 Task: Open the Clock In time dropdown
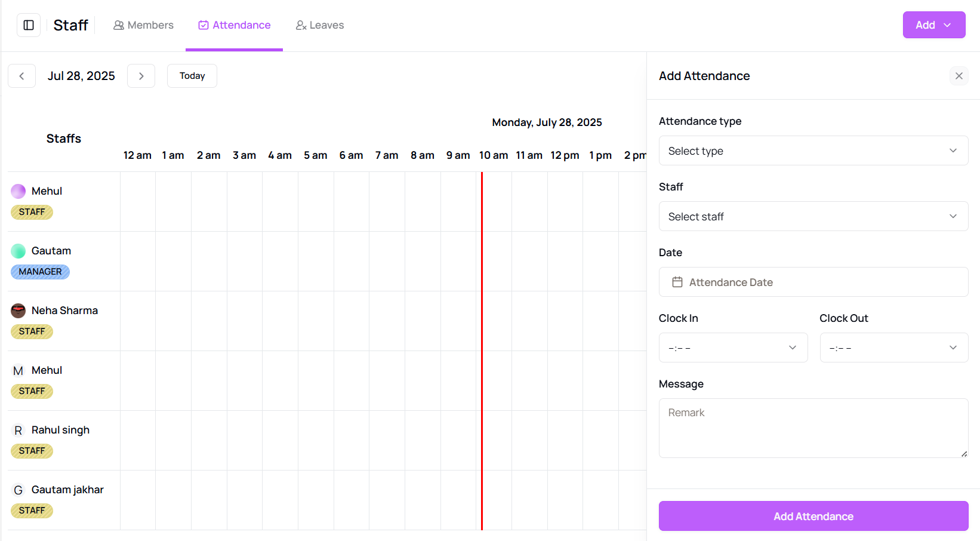(732, 348)
